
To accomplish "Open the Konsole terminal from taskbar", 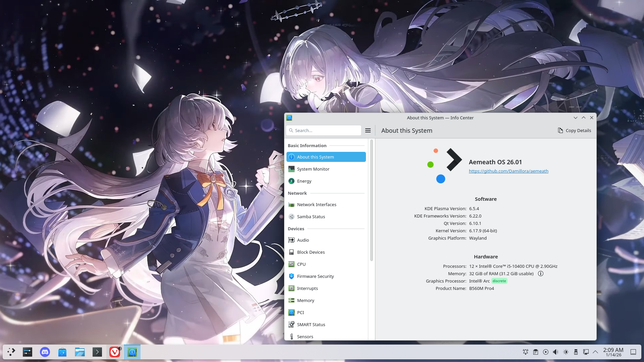I will (97, 352).
